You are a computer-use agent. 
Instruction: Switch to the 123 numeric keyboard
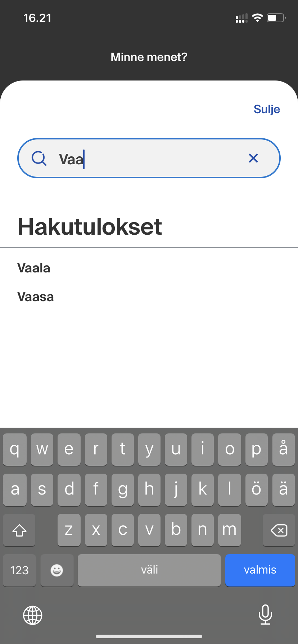pos(19,570)
